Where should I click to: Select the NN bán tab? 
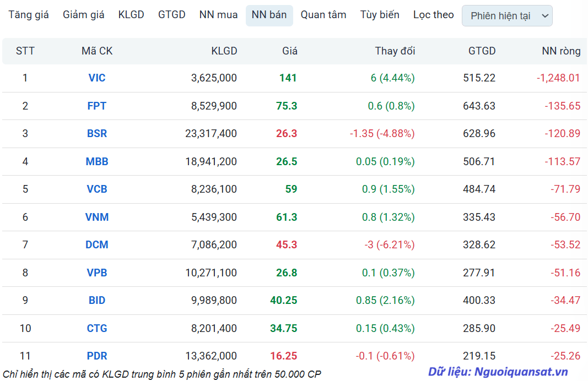269,15
